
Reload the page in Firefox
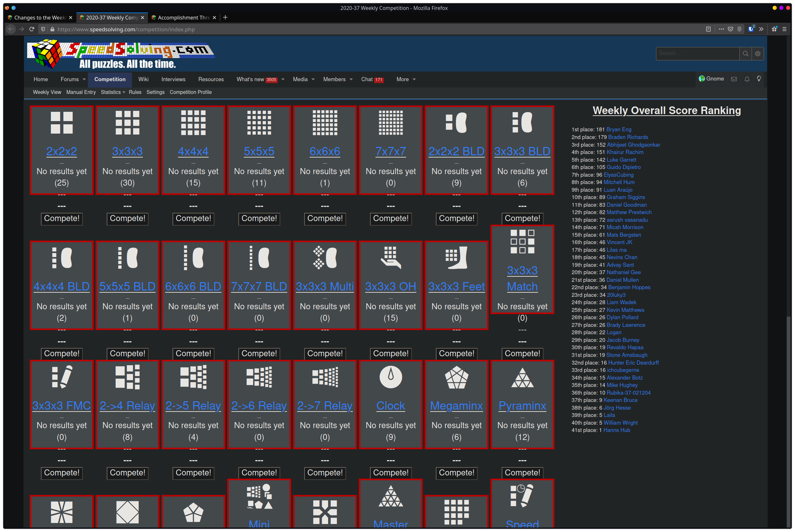coord(32,29)
